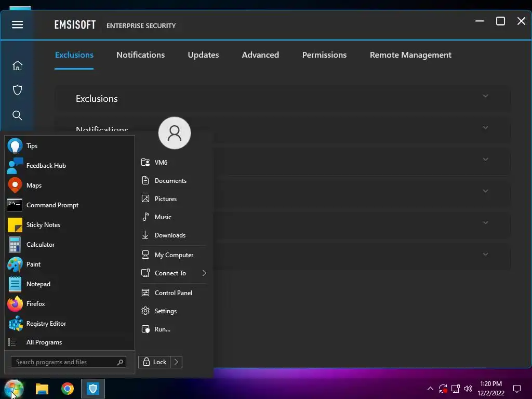This screenshot has width=532, height=399.
Task: Switch to the Permissions tab
Action: [324, 55]
